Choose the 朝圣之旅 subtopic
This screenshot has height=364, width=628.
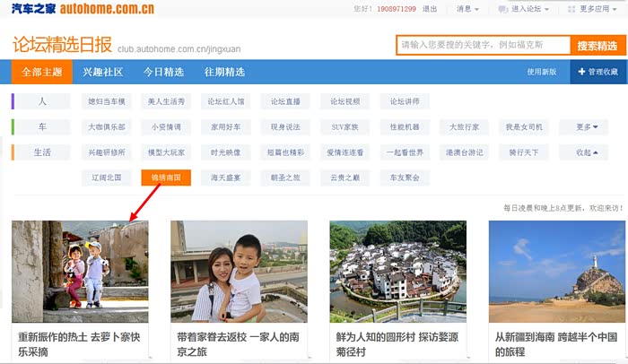pos(285,178)
